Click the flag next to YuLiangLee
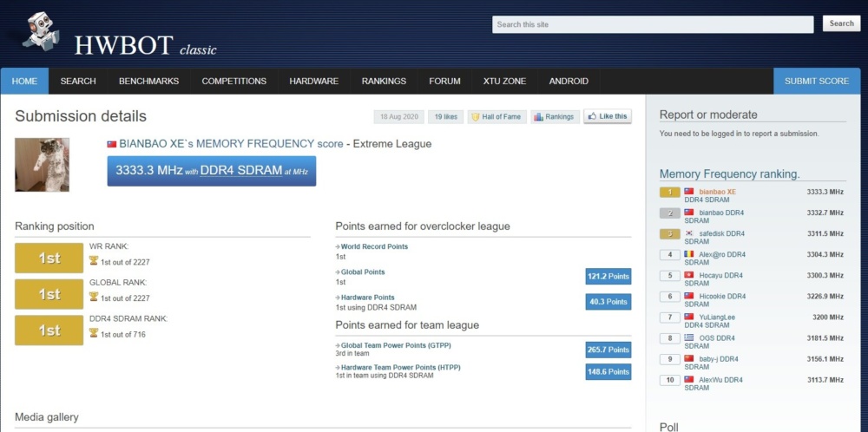Screen dimensions: 868x432 [x=689, y=317]
